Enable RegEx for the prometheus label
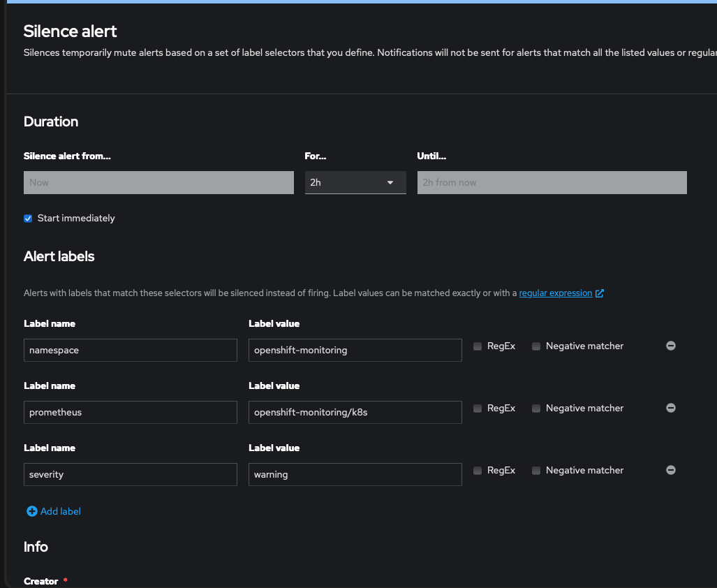This screenshot has width=717, height=588. pos(478,409)
